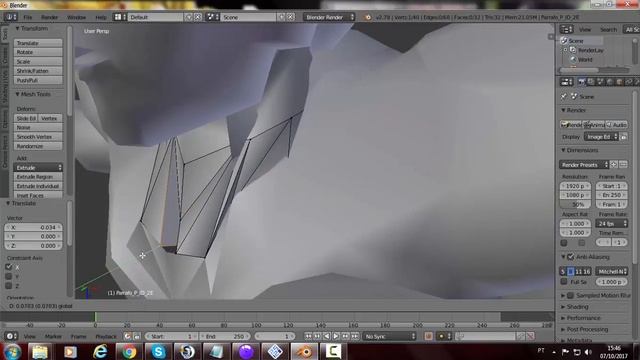This screenshot has width=640, height=360.
Task: Click the Extrude Region button
Action: [x=38, y=177]
